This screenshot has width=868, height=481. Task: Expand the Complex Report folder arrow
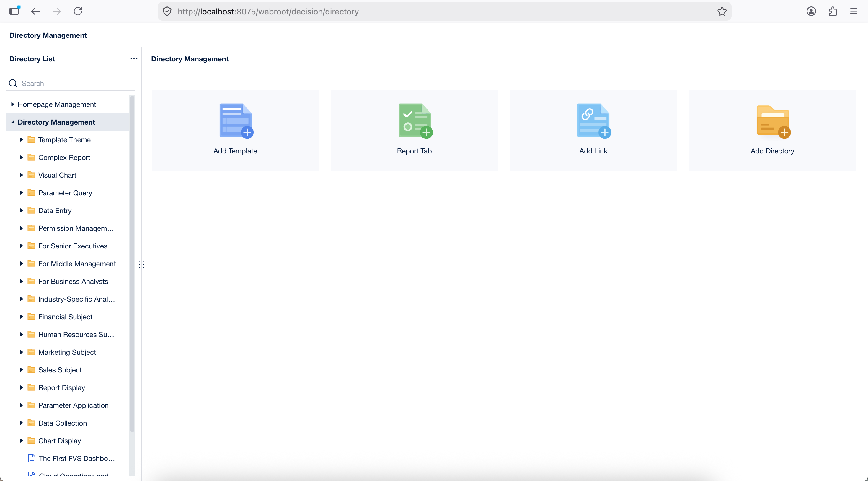tap(21, 157)
